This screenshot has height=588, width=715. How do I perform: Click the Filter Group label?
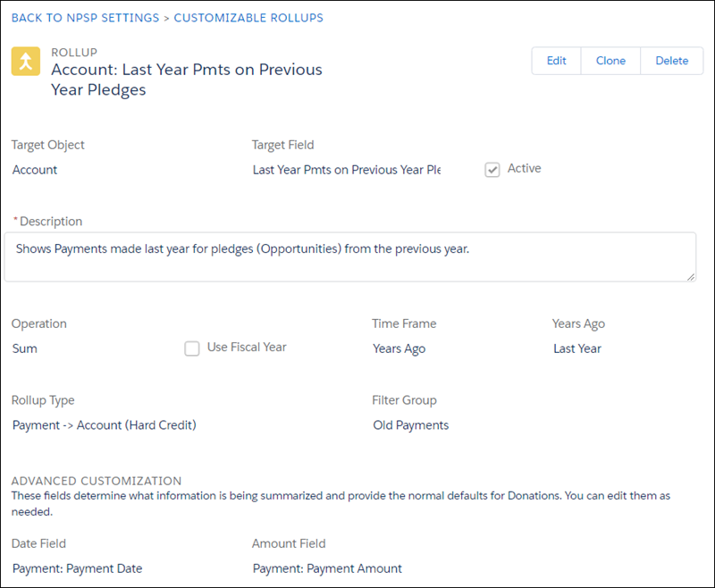[404, 400]
